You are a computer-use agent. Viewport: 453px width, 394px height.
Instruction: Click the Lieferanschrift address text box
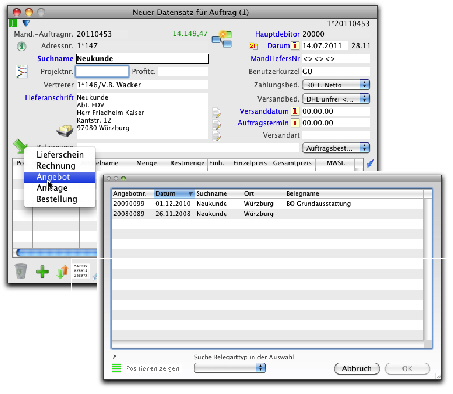142,116
